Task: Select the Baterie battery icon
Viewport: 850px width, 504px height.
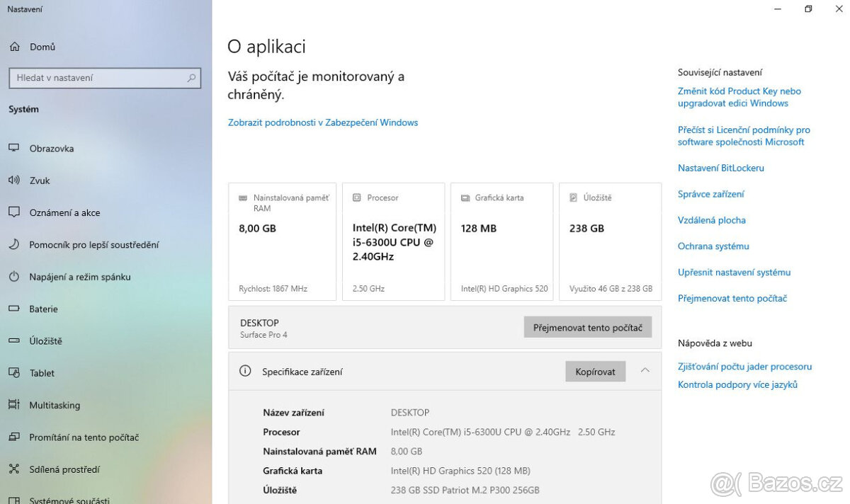Action: (x=14, y=309)
